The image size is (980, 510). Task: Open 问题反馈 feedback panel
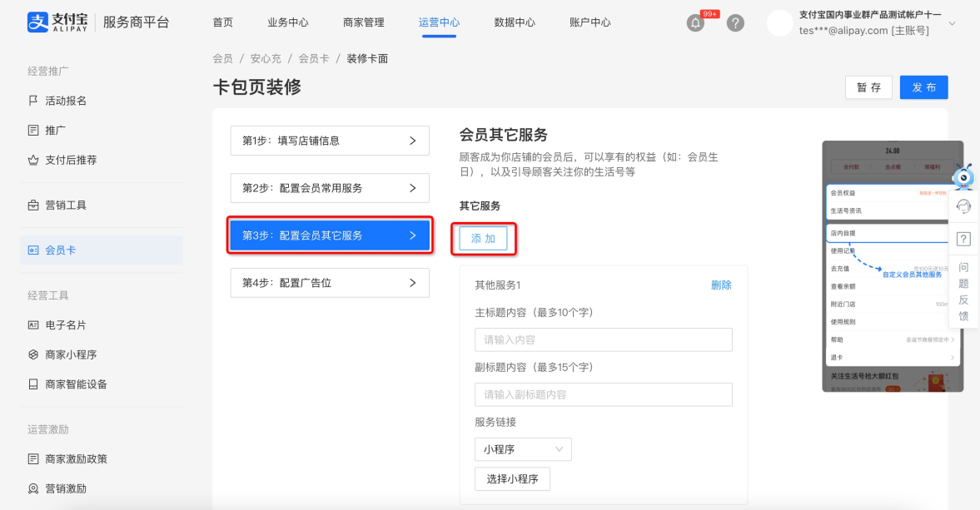pos(963,291)
